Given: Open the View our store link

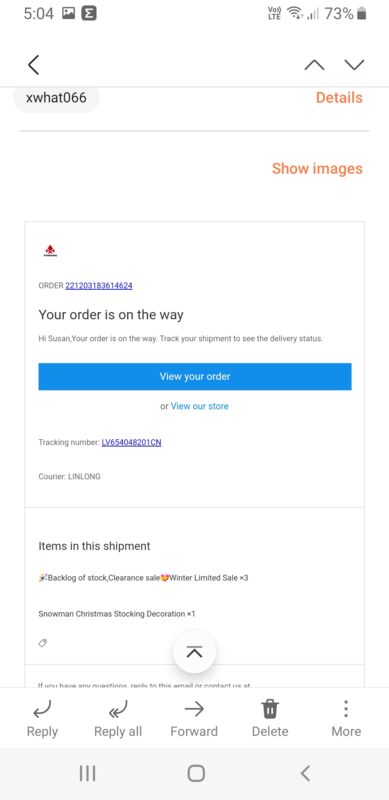Looking at the screenshot, I should pos(200,406).
